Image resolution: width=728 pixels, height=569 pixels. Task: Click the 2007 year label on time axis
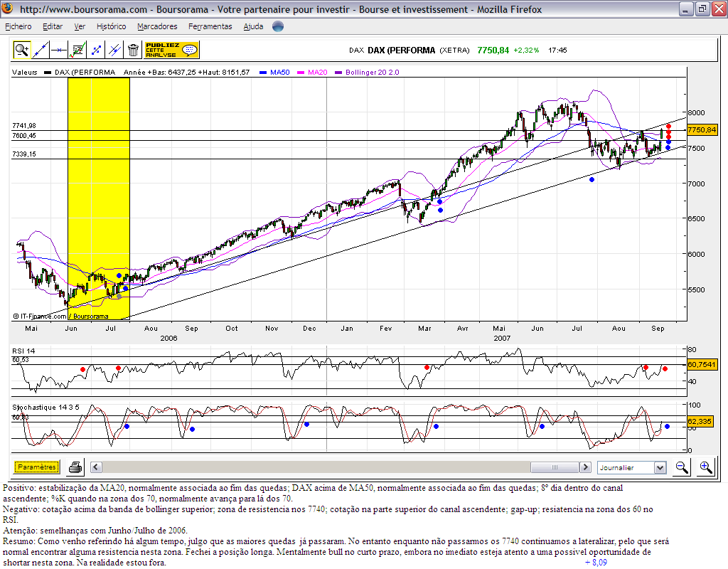(502, 338)
